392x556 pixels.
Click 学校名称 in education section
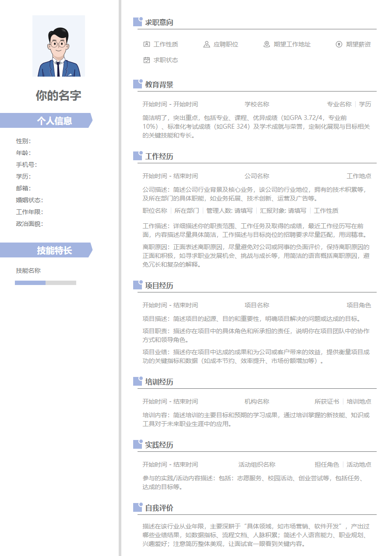257,104
